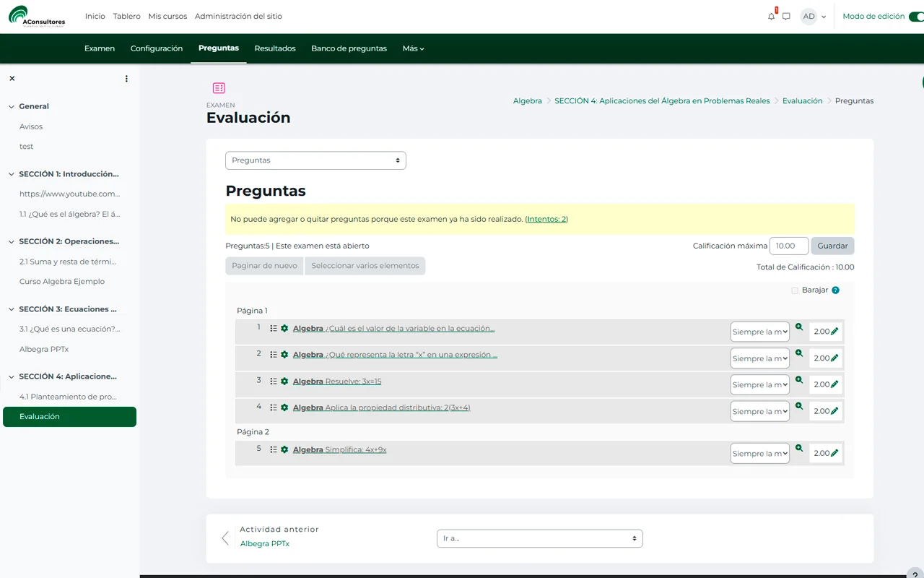
Task: Switch to Banco de preguntas tab
Action: point(349,48)
